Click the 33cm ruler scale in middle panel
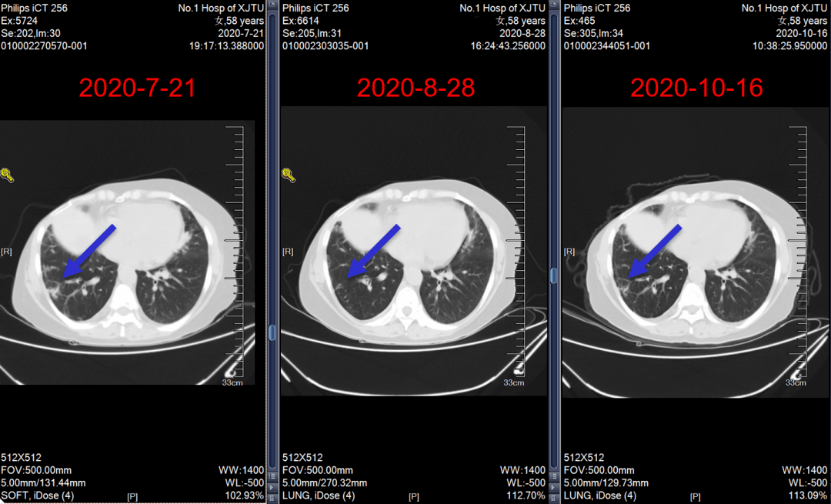This screenshot has width=831, height=504. [513, 383]
